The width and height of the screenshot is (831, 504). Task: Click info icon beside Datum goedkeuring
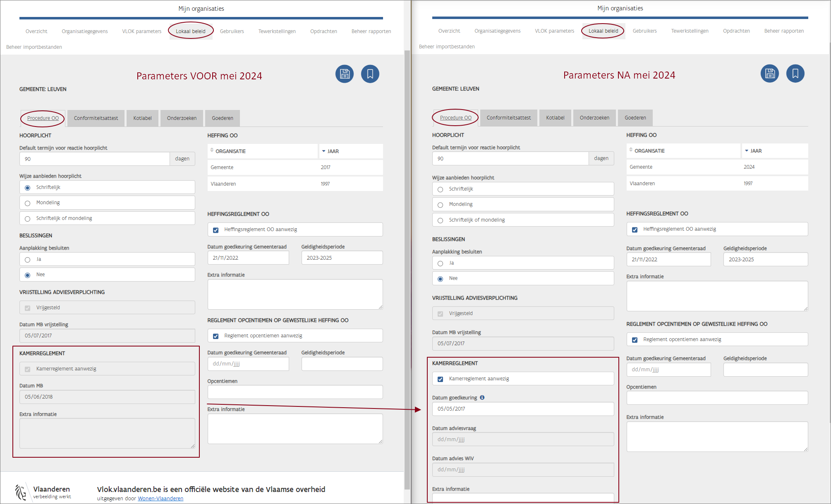(482, 397)
